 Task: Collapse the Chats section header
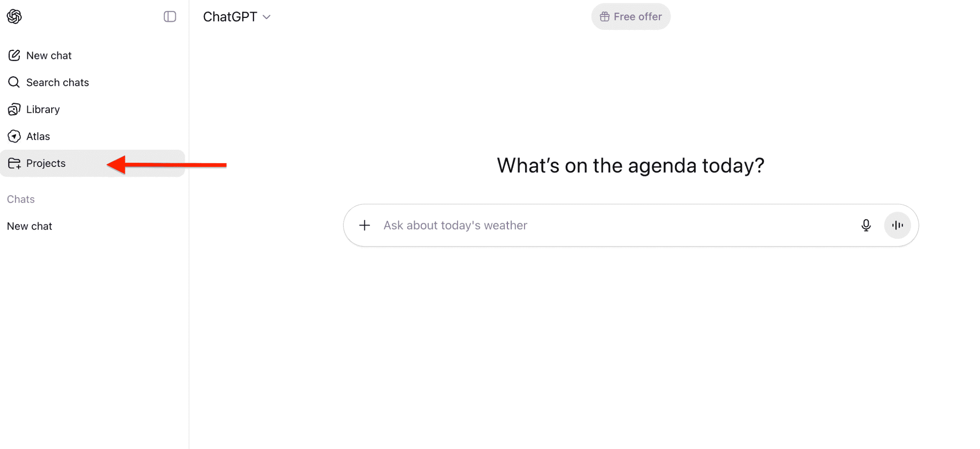click(21, 199)
